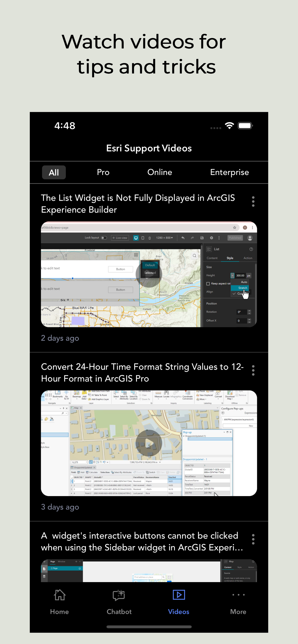
Task: Open the More tab ellipsis icon
Action: tap(238, 595)
